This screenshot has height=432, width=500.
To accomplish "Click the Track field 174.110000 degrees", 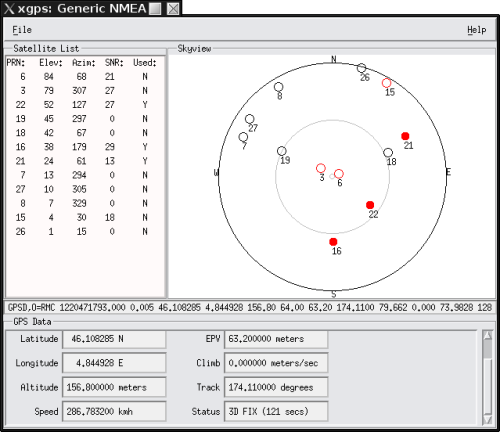I will pyautogui.click(x=276, y=387).
